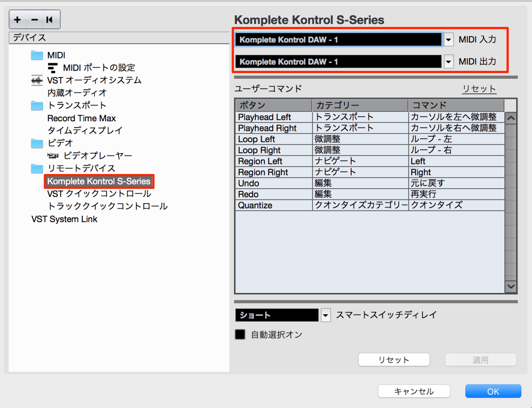Click ナビゲート category in Region Left row
Viewport: 532px width, 408px height.
pyautogui.click(x=360, y=161)
